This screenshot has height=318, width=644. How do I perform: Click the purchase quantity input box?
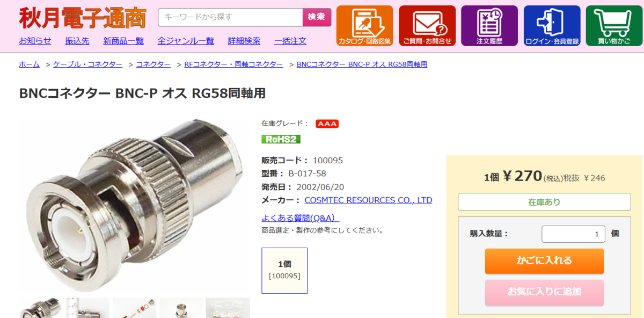[573, 234]
